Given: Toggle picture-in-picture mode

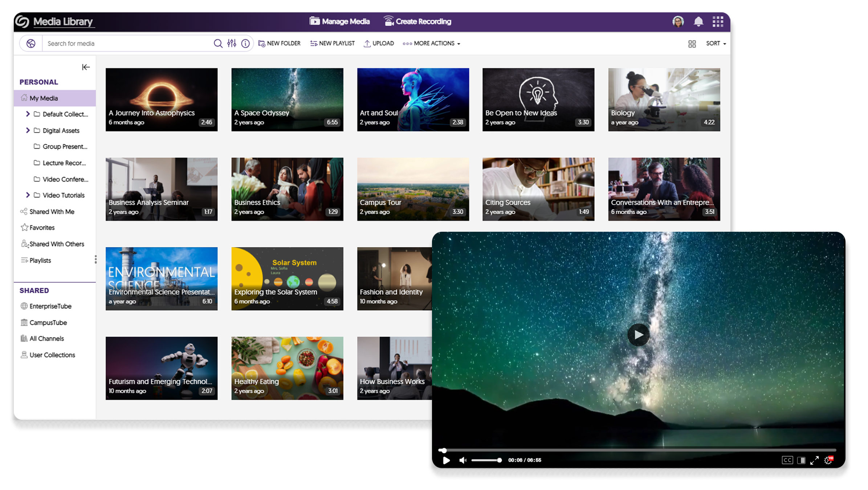Looking at the screenshot, I should [801, 460].
